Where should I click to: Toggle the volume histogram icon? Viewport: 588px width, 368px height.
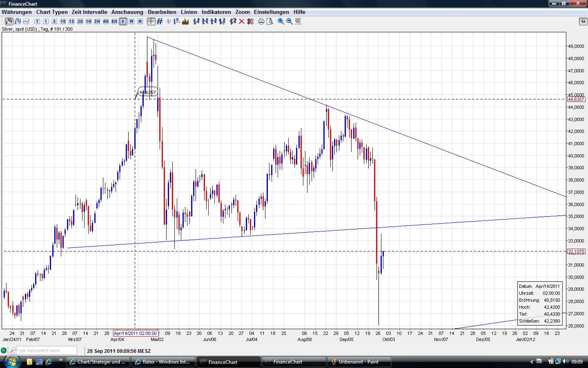185,21
